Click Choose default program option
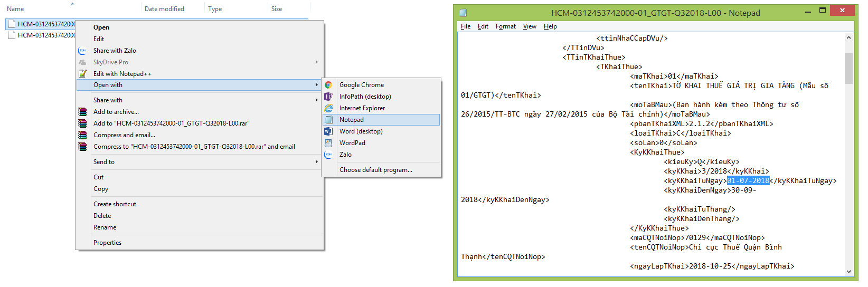Image resolution: width=868 pixels, height=287 pixels. click(x=375, y=170)
